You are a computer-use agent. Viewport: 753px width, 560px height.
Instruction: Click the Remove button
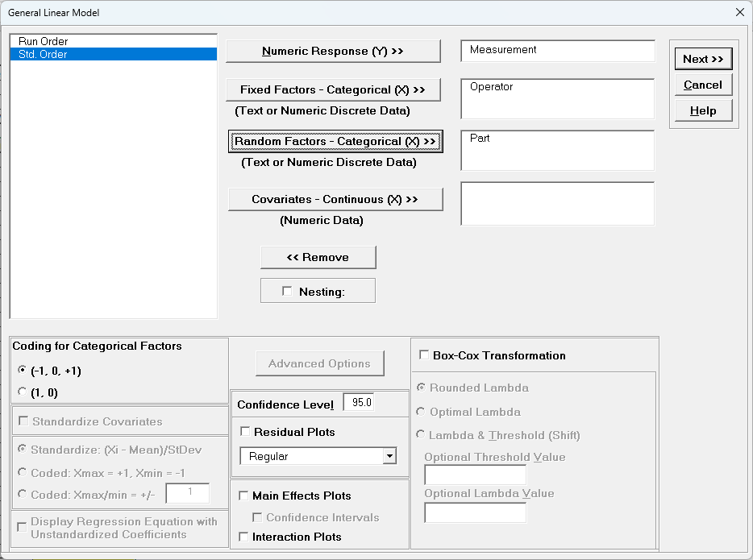tap(318, 257)
